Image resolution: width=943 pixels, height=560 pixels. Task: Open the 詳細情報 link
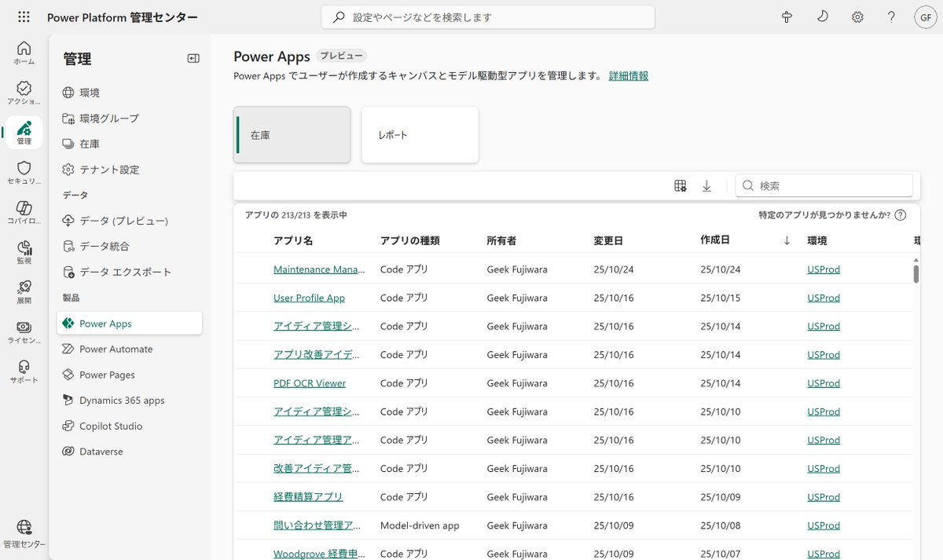629,76
